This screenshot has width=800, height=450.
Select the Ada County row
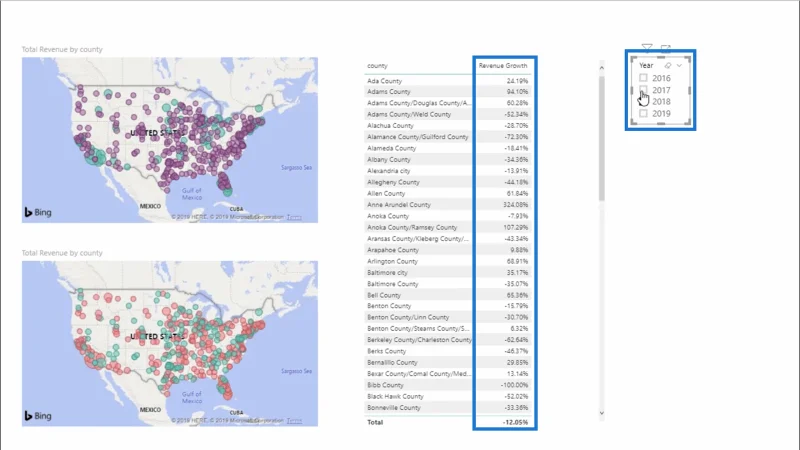[448, 81]
